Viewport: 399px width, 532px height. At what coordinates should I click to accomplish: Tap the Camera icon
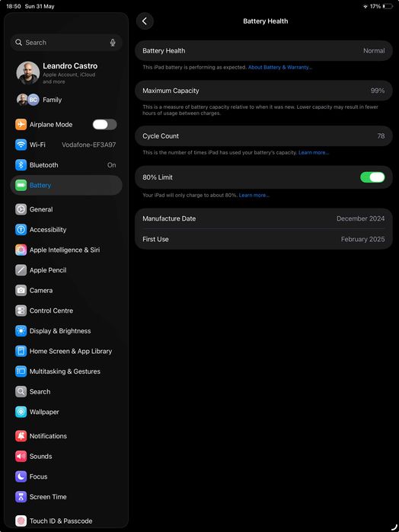tap(21, 291)
